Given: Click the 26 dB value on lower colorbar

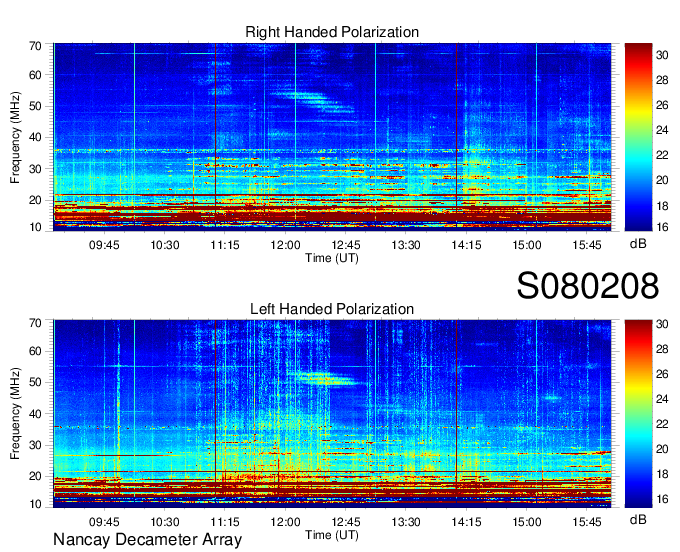Looking at the screenshot, I should pyautogui.click(x=662, y=374).
